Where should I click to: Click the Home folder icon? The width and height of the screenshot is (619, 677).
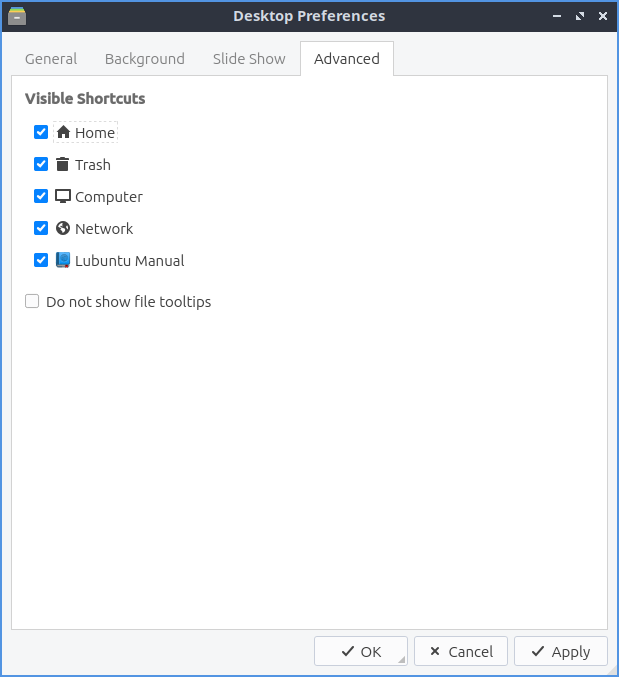click(63, 132)
